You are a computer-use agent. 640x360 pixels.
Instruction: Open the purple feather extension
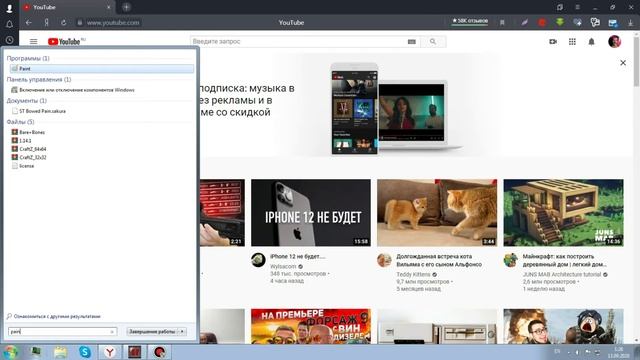524,22
